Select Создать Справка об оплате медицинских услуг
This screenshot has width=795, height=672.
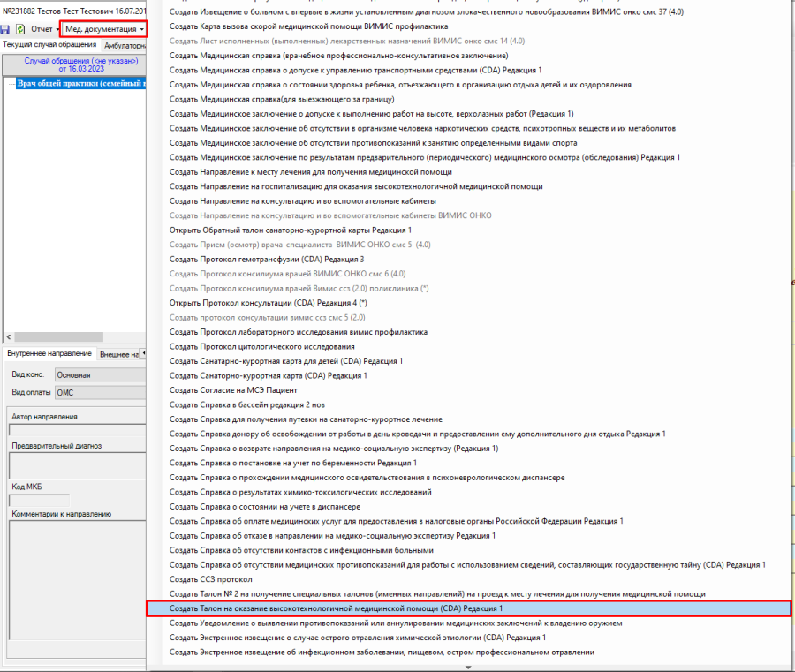point(396,522)
